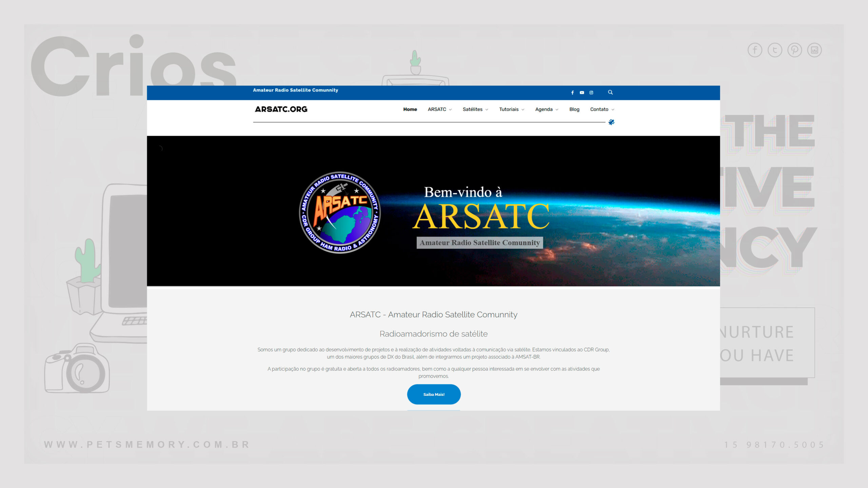Viewport: 868px width, 488px height.
Task: Click 'Amateur Radio Satellite Comunnity' in the blue top bar
Action: [x=295, y=90]
